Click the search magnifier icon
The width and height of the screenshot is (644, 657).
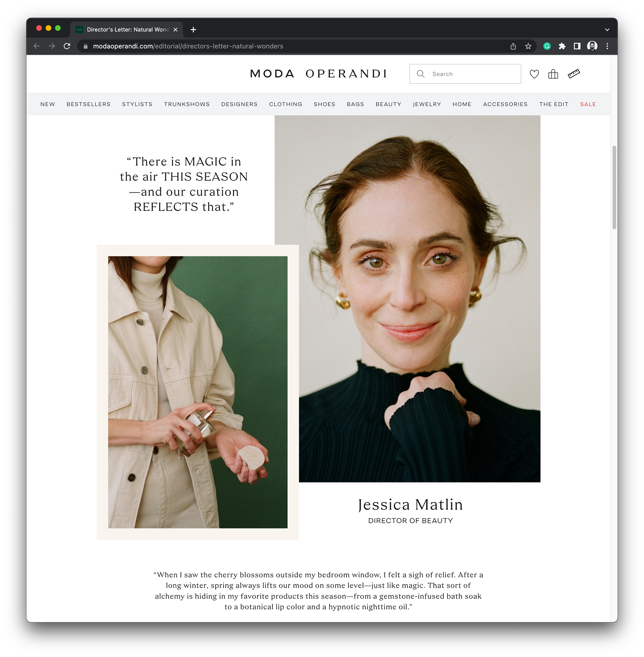[x=420, y=74]
